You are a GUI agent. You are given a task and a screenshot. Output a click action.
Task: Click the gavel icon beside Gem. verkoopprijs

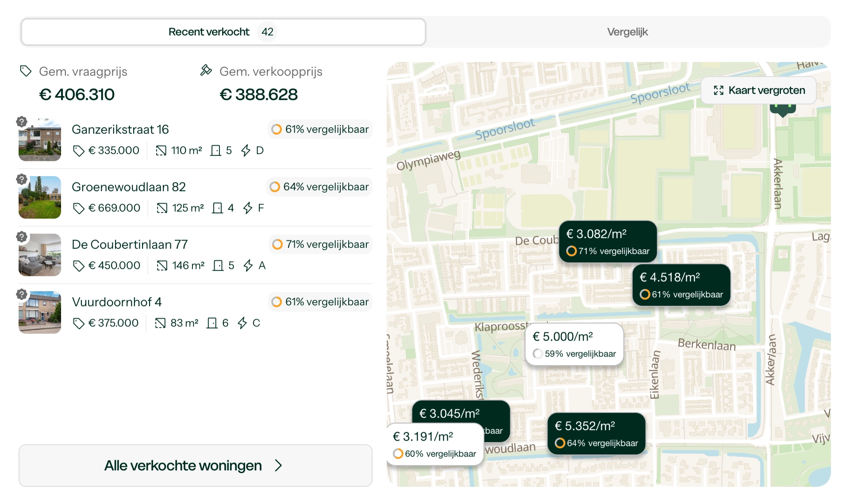(206, 70)
